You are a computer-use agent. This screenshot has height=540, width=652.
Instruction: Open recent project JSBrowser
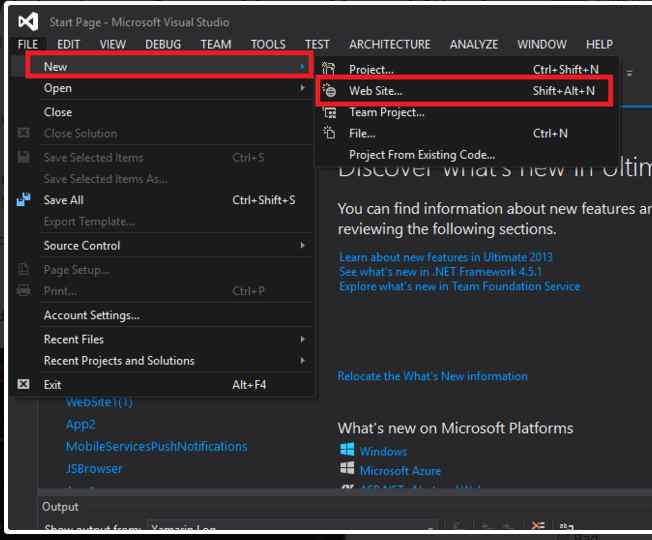click(94, 468)
